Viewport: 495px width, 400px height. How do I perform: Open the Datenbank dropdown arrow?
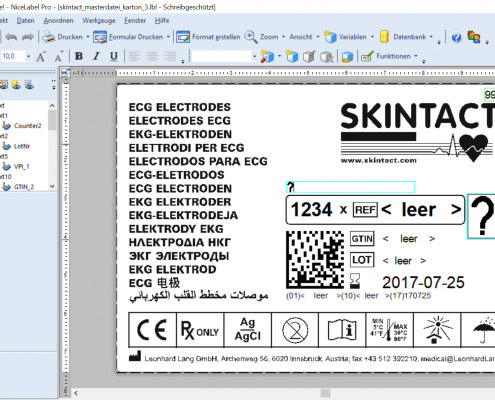(x=431, y=37)
